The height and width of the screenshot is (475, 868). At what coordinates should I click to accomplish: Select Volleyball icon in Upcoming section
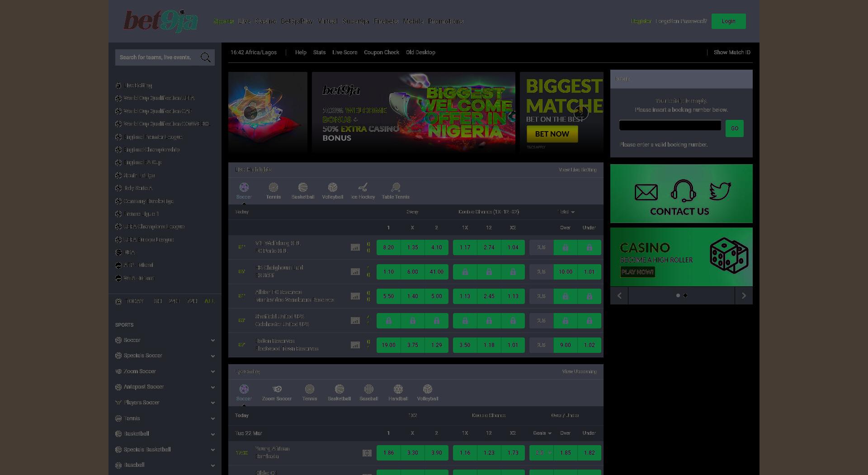(x=428, y=389)
